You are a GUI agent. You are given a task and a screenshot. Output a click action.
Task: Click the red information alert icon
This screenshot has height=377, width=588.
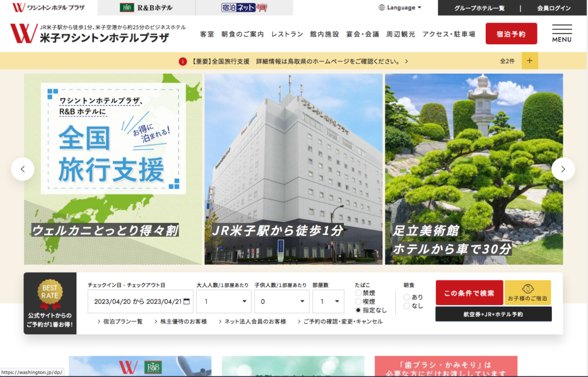[183, 61]
